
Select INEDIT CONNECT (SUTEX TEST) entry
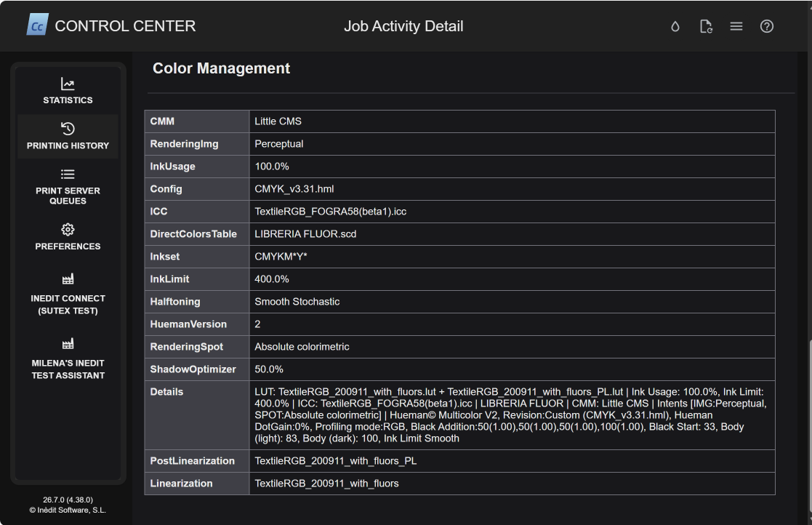(68, 294)
